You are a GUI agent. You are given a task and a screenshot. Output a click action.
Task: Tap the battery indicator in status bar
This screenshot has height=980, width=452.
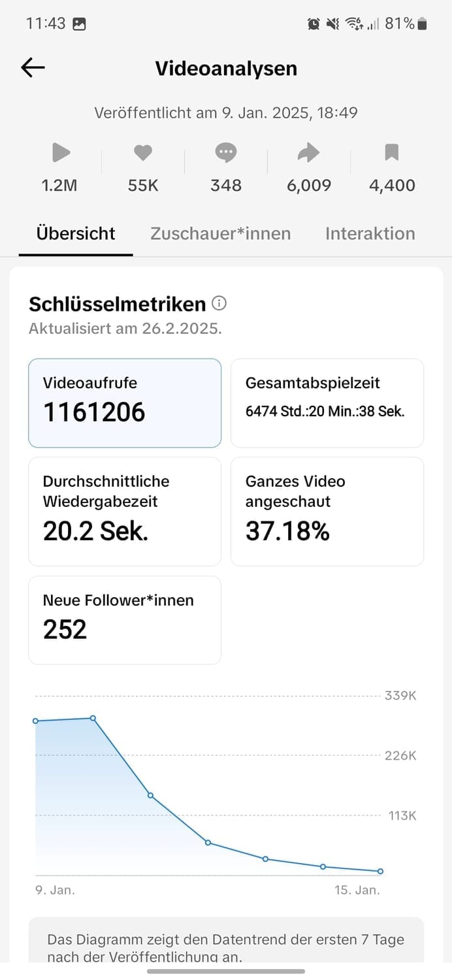(423, 24)
